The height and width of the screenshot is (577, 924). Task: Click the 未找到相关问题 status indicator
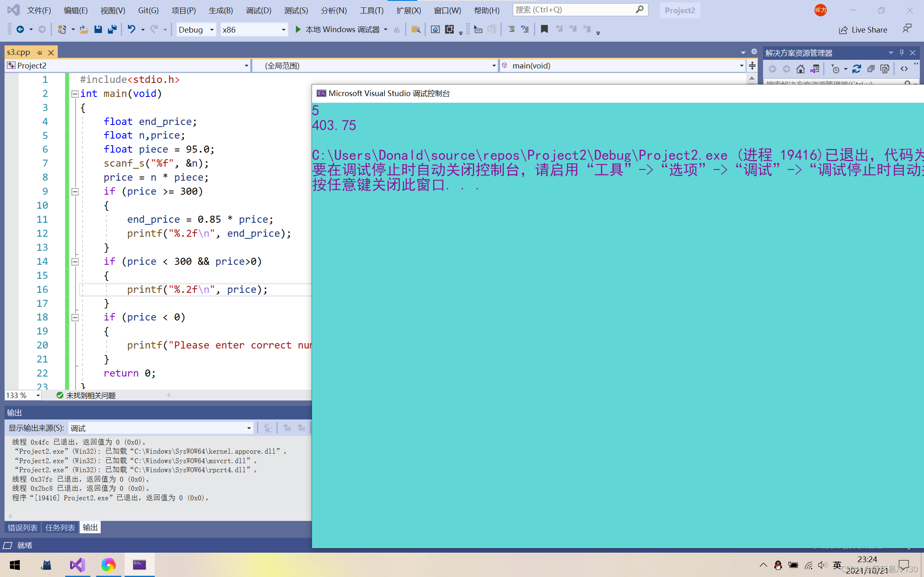pos(86,395)
